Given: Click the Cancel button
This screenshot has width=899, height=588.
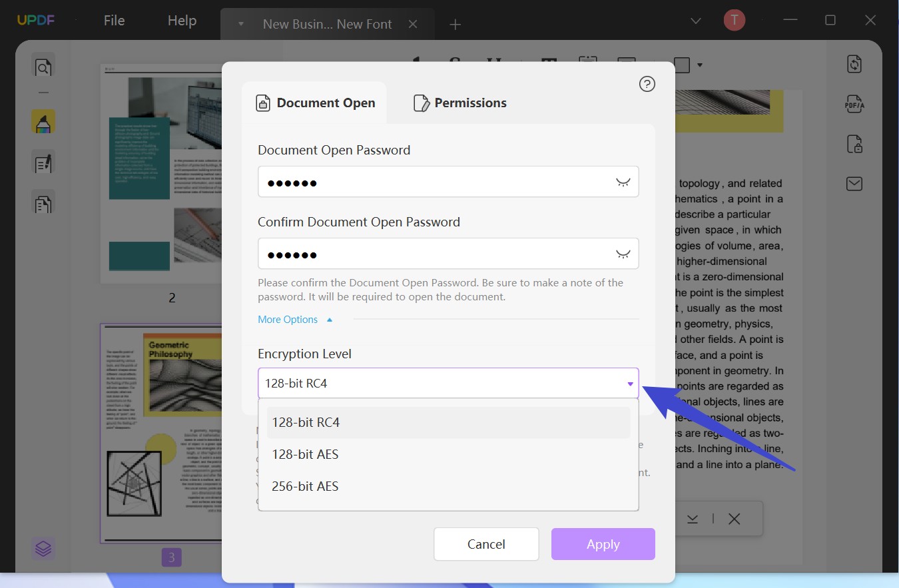Looking at the screenshot, I should pyautogui.click(x=486, y=544).
